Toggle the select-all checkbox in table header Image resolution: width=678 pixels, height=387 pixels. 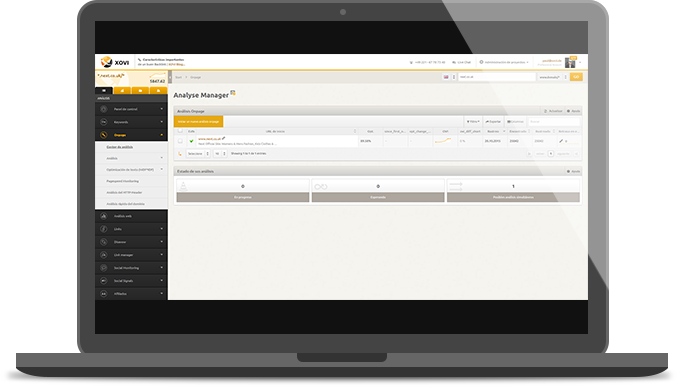click(x=180, y=131)
